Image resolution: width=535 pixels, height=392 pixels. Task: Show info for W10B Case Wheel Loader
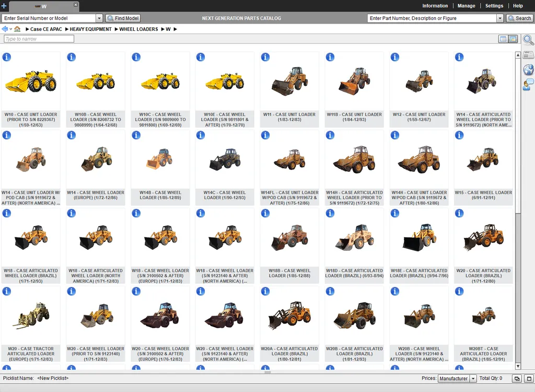pos(71,57)
